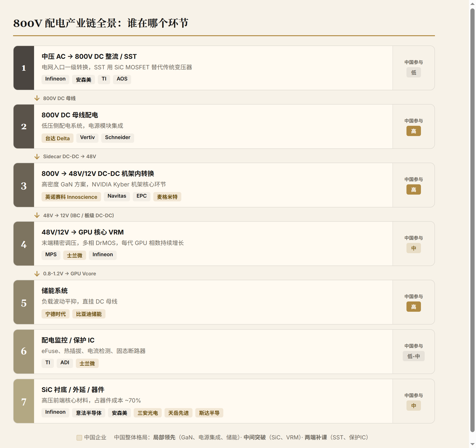This screenshot has width=476, height=448.
Task: Click the AOS tag
Action: coord(122,79)
